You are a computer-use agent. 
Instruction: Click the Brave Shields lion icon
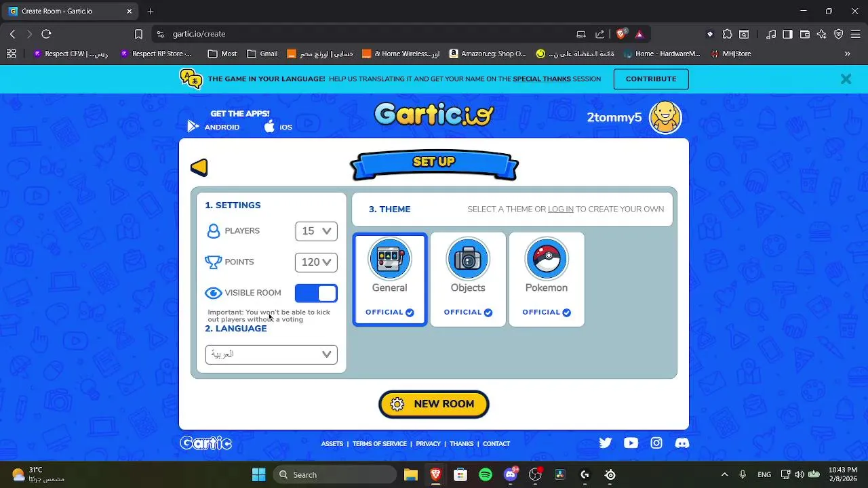tap(621, 34)
